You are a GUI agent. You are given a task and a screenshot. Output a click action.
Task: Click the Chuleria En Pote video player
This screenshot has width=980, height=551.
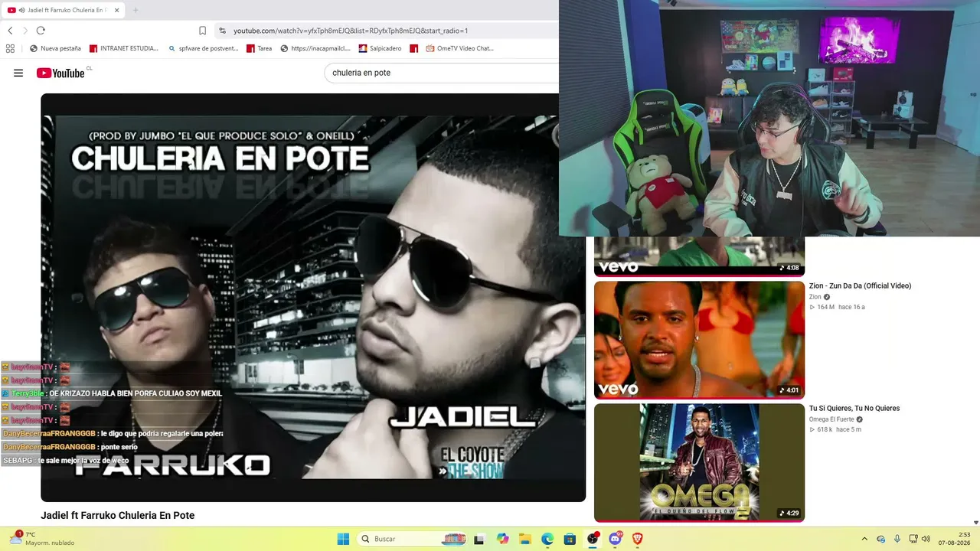click(x=313, y=298)
